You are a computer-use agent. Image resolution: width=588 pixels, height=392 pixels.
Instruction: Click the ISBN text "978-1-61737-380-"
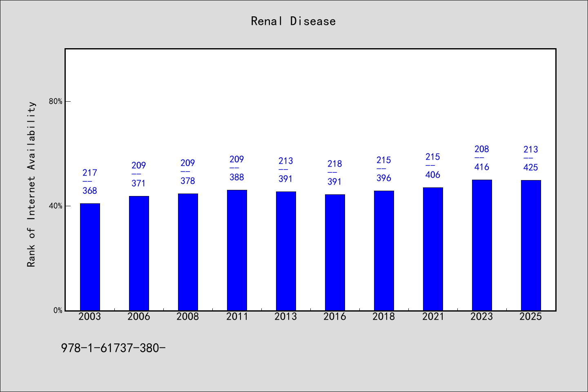tap(114, 348)
